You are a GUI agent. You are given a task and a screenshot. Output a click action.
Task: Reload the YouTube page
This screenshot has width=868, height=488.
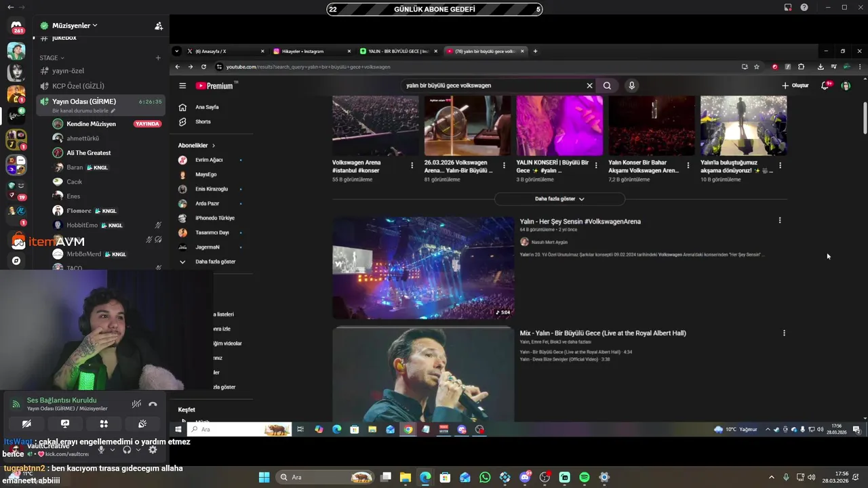click(x=203, y=67)
